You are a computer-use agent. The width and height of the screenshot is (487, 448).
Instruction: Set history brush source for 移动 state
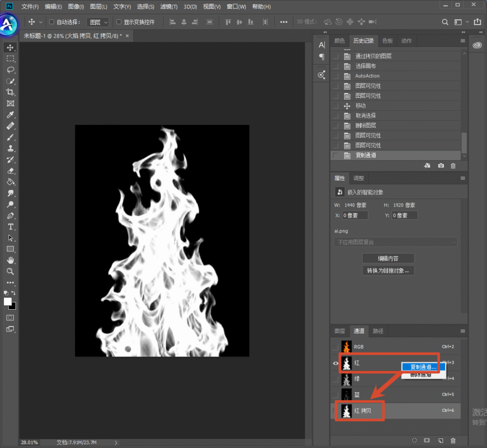[x=335, y=106]
